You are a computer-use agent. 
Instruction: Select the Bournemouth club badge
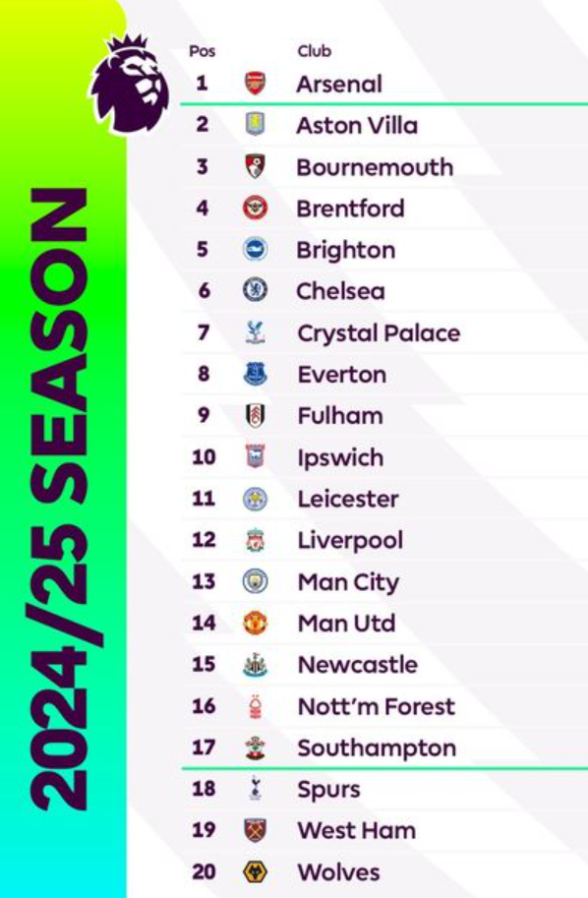[x=255, y=166]
